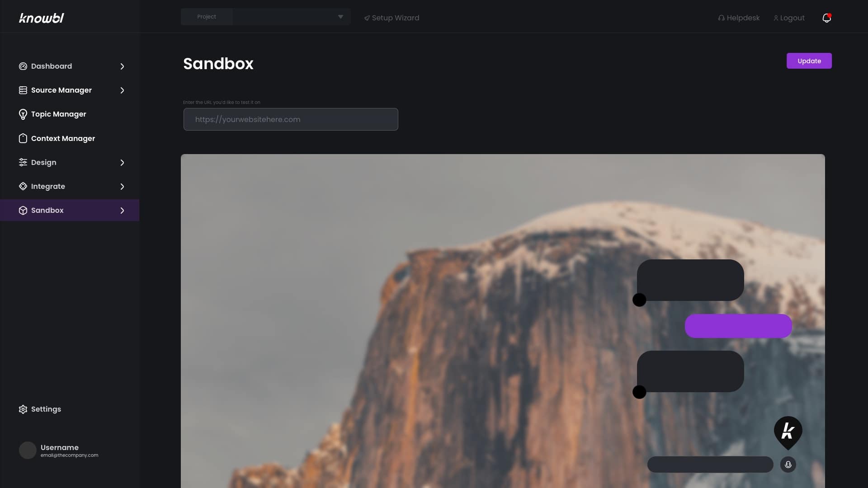Click the Settings sidebar icon
Screen dimensions: 868x488
tap(23, 409)
